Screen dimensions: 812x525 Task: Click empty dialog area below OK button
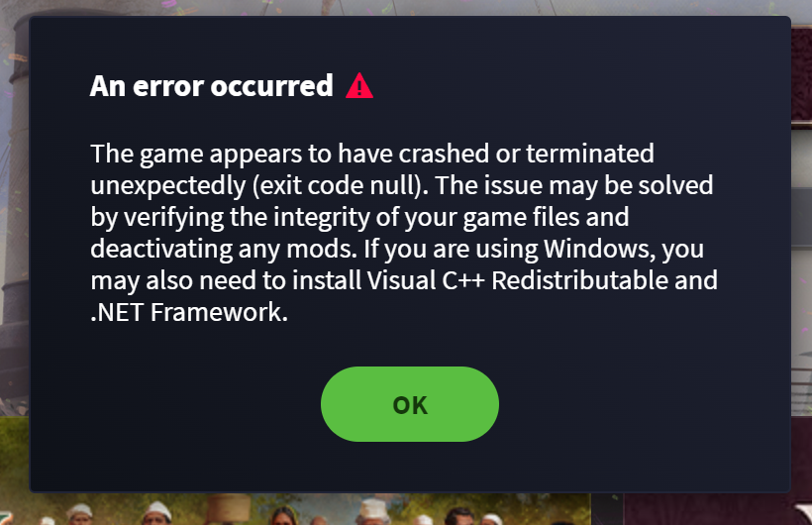pyautogui.click(x=410, y=467)
